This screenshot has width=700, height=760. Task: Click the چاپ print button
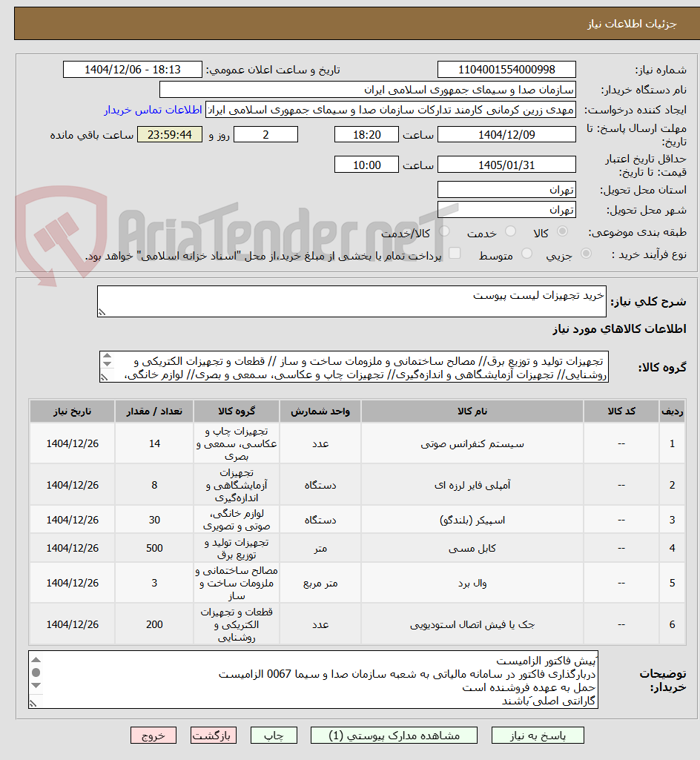(274, 736)
